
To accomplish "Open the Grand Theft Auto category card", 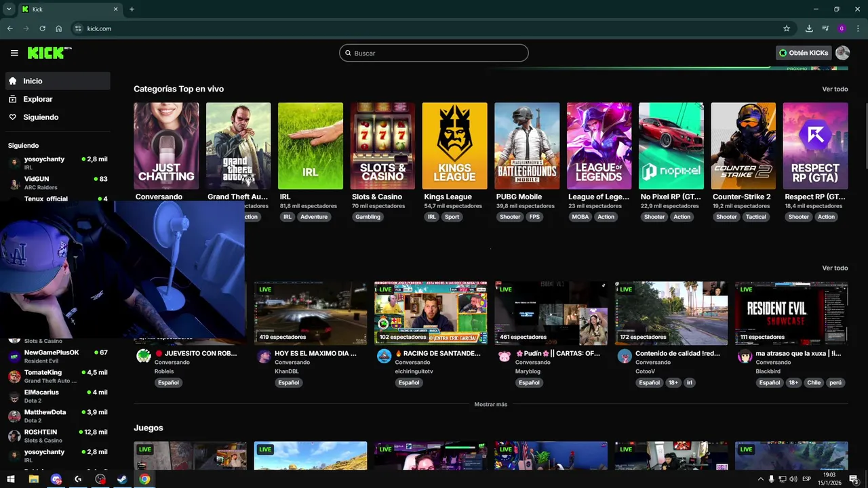I will coord(238,146).
